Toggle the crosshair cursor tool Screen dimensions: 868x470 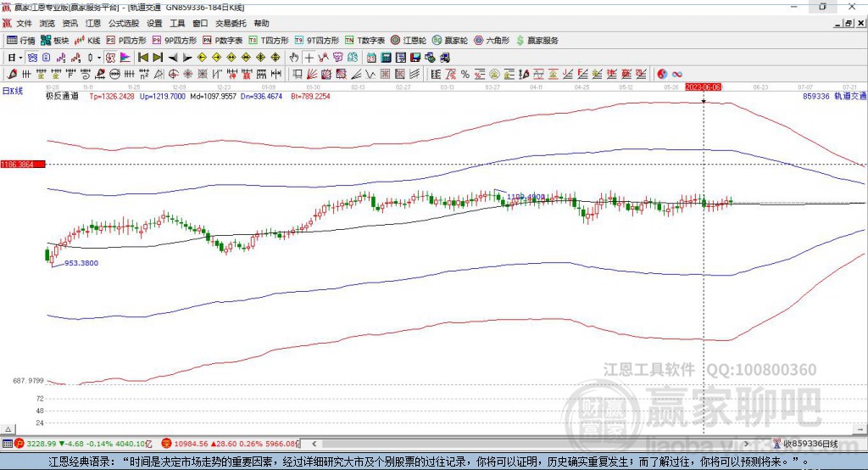point(309,58)
